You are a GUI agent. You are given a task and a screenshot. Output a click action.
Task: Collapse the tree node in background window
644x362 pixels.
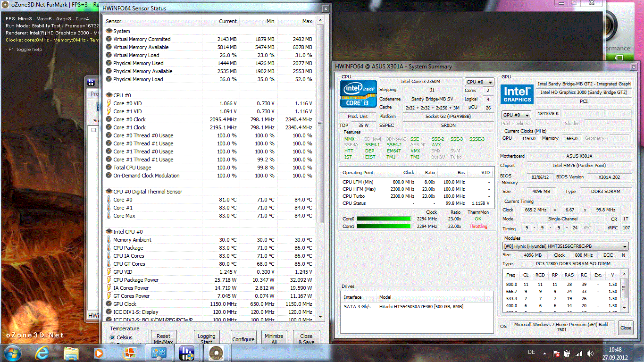coord(93,130)
